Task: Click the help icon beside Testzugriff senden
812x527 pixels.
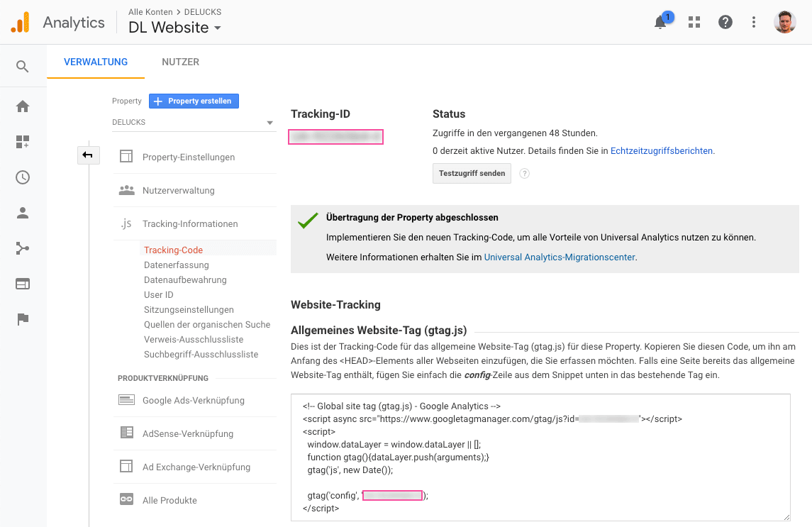Action: tap(525, 174)
